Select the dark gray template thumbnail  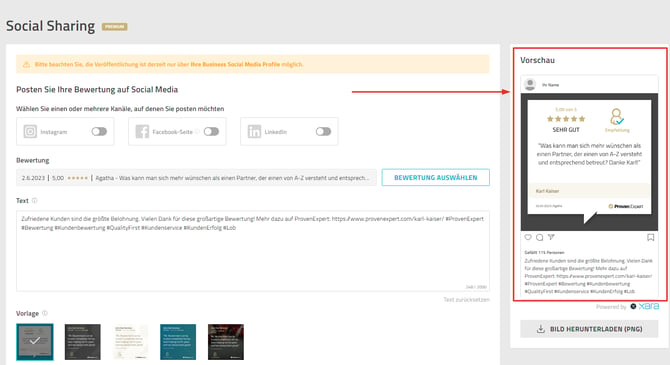point(83,342)
